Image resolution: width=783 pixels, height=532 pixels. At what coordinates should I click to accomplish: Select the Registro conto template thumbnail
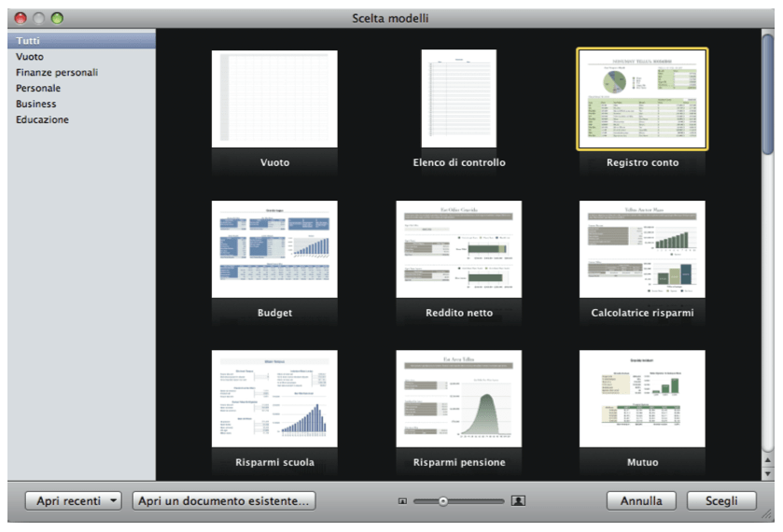pyautogui.click(x=642, y=99)
